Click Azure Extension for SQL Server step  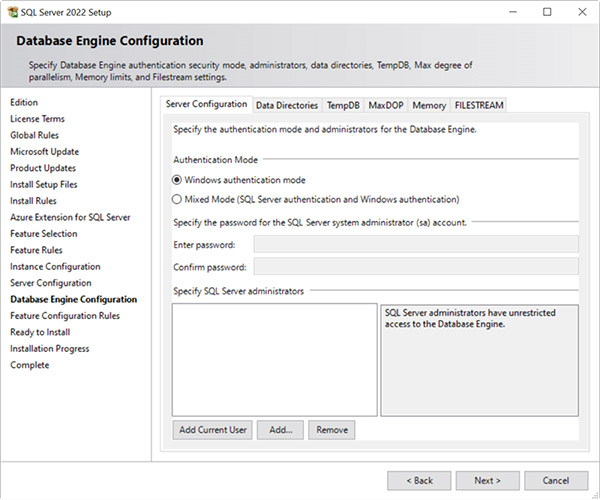click(70, 217)
